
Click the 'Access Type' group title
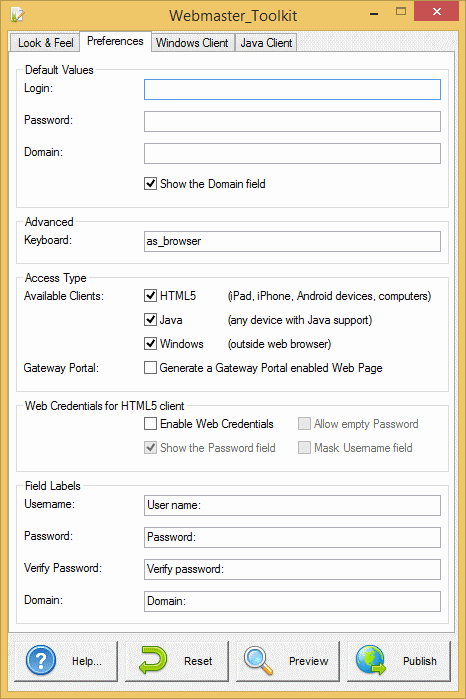pos(55,278)
